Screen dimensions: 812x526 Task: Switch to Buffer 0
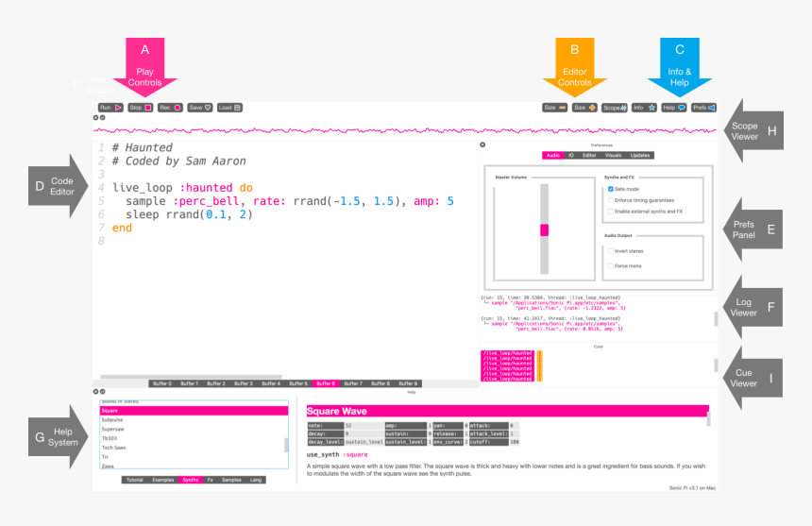tap(162, 383)
